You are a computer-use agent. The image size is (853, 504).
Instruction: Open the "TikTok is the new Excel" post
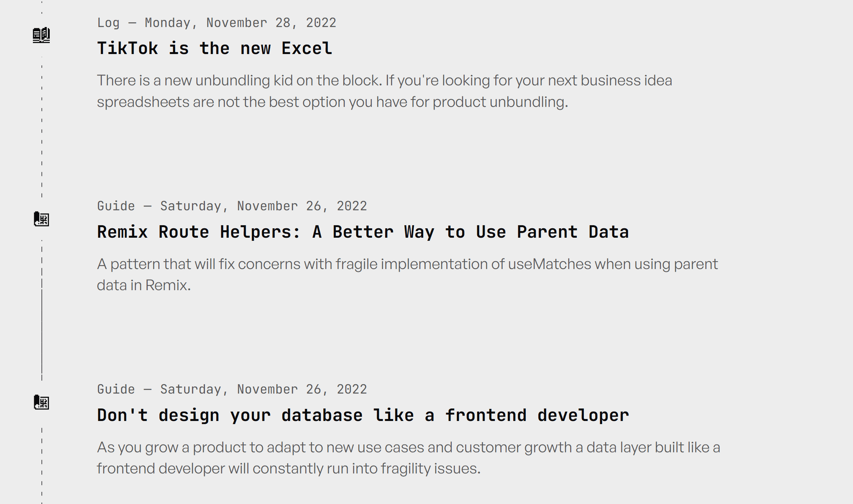point(214,49)
